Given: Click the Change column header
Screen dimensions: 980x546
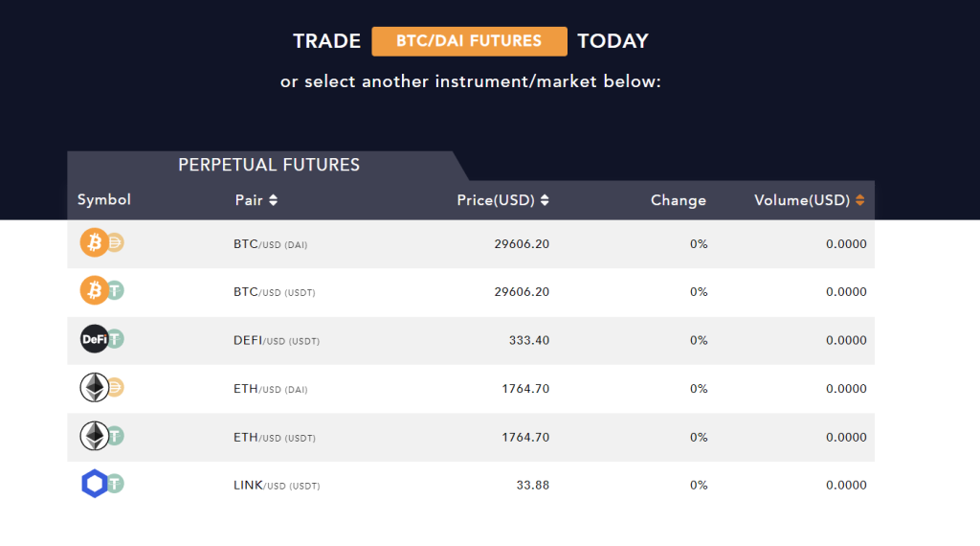Looking at the screenshot, I should coord(678,200).
